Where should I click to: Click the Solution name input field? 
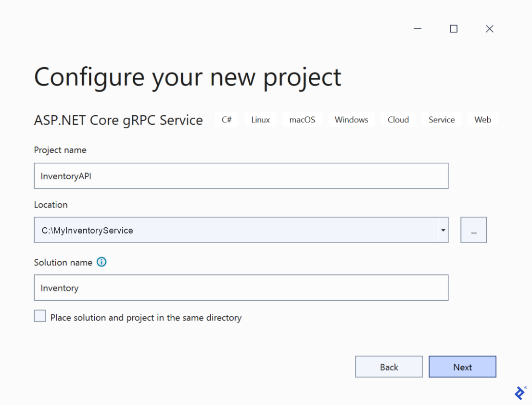241,287
